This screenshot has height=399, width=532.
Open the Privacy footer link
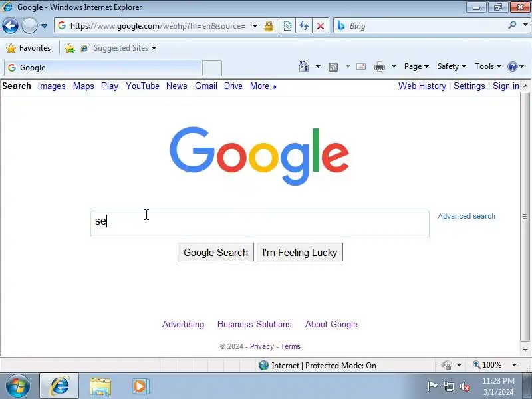[261, 346]
